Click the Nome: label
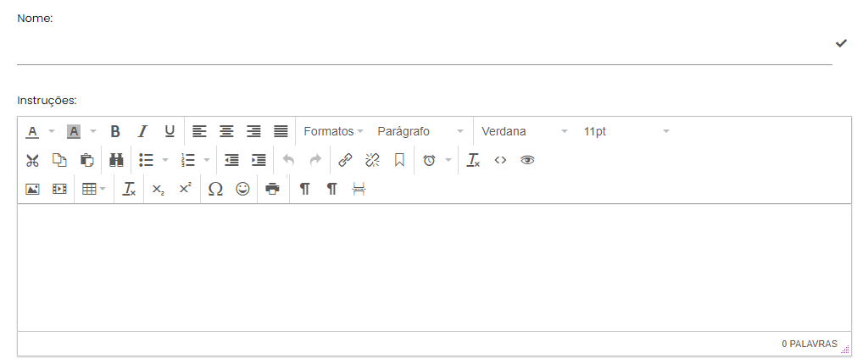The image size is (868, 364). pyautogui.click(x=35, y=19)
